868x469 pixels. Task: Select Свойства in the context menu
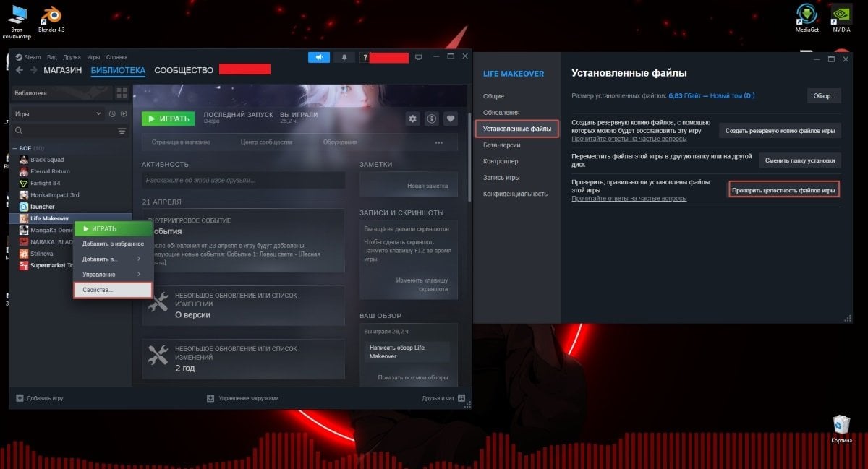(113, 290)
